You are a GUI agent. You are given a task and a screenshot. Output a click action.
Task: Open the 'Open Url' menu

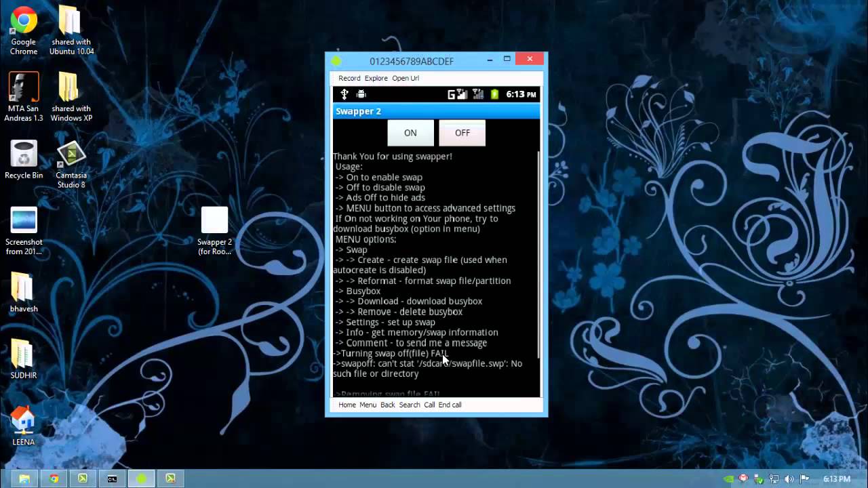406,78
